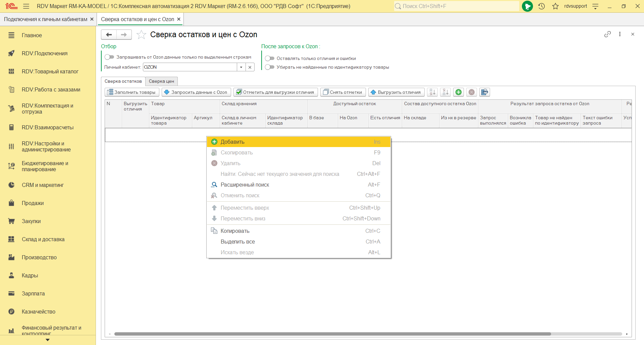Select 'Добавить' in the context menu
This screenshot has height=345, width=644.
pyautogui.click(x=232, y=142)
